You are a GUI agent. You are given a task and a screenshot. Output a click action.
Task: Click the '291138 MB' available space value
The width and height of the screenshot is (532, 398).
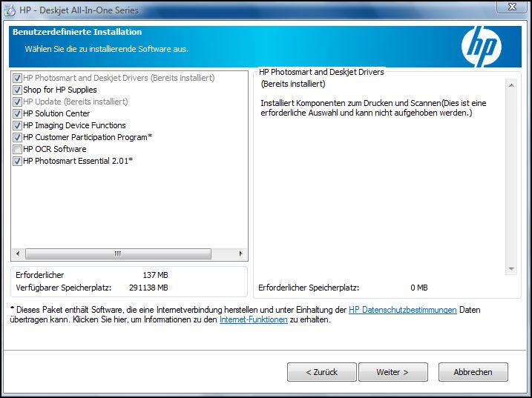148,288
